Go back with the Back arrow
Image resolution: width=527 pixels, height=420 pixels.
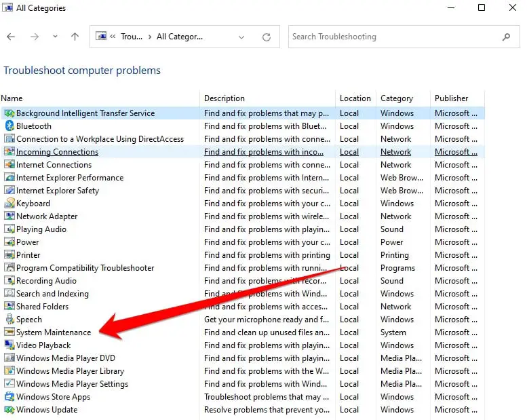[x=11, y=37]
